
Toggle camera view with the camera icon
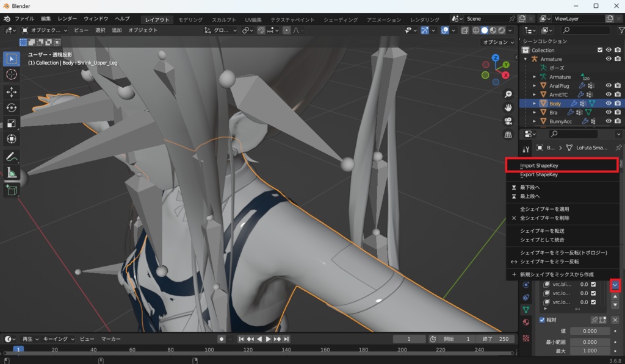pos(508,123)
